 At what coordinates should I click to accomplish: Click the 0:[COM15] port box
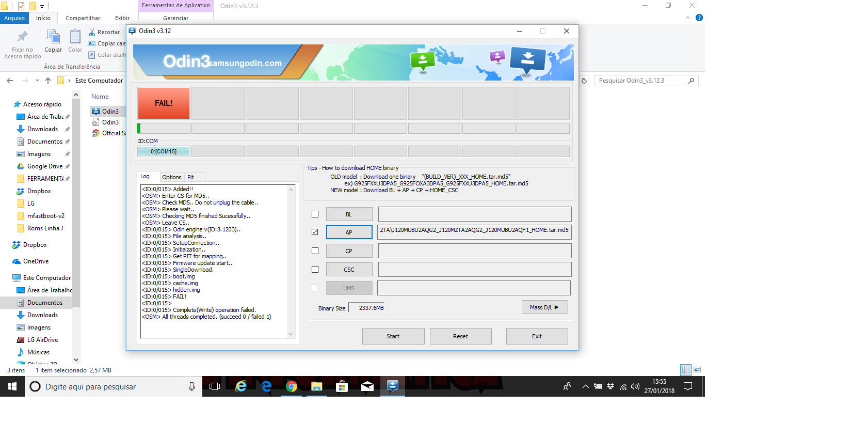point(164,151)
